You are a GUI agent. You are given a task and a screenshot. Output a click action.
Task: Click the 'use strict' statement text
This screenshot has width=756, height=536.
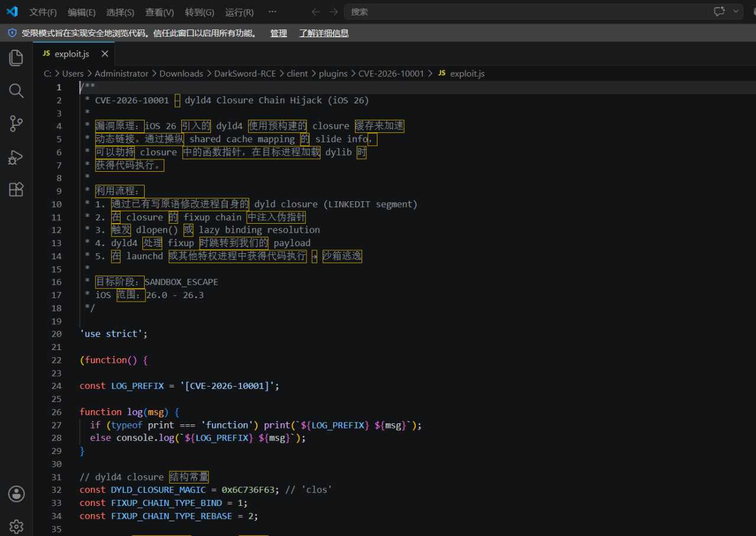click(x=113, y=334)
